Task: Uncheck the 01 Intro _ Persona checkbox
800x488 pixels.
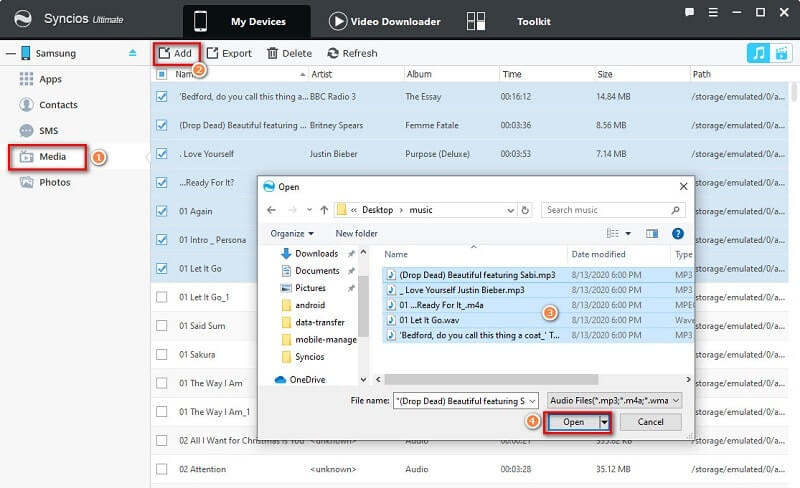Action: [162, 239]
